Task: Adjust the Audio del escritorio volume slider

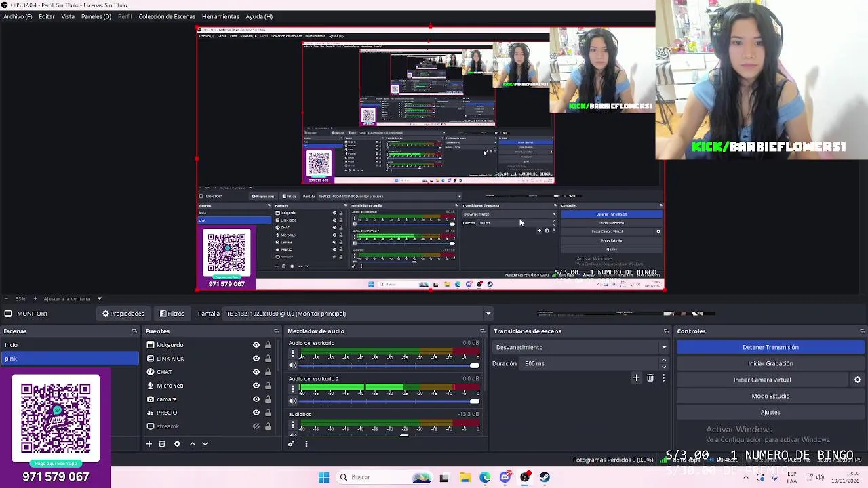Action: pos(390,365)
